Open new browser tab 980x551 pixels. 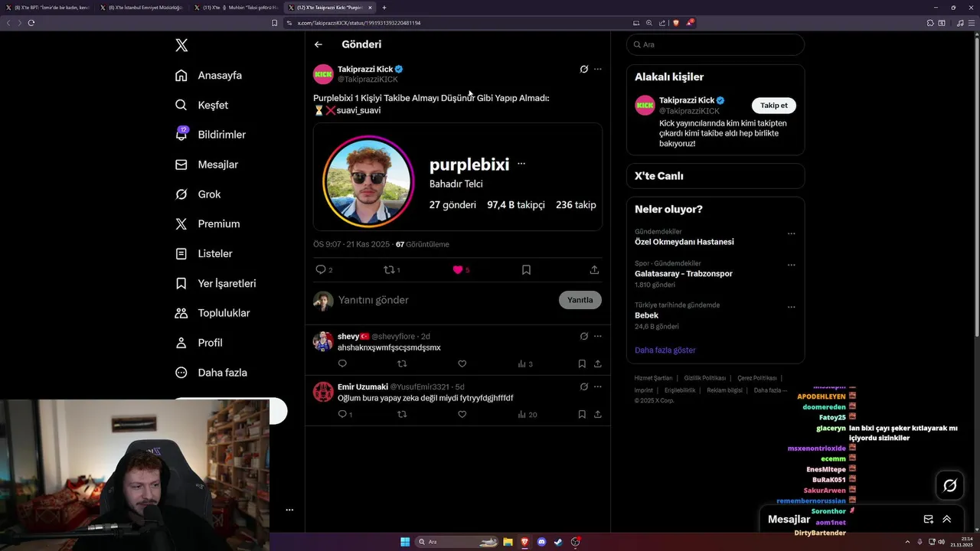coord(384,8)
